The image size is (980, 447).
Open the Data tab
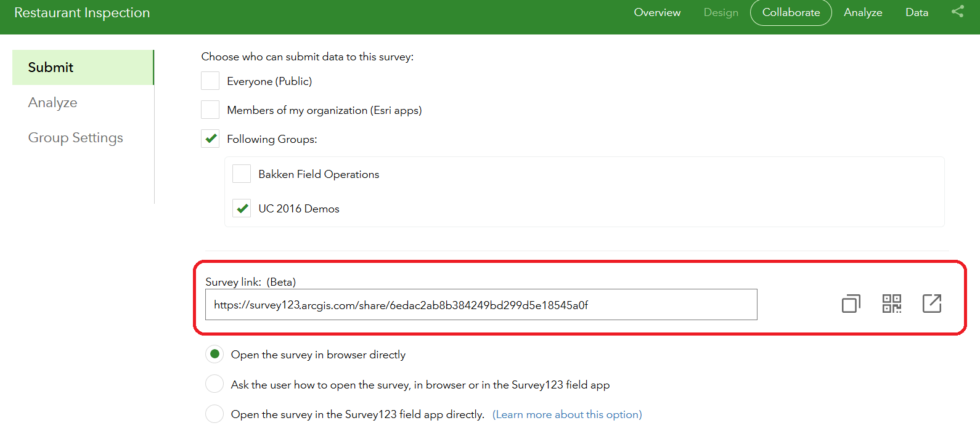click(x=917, y=12)
